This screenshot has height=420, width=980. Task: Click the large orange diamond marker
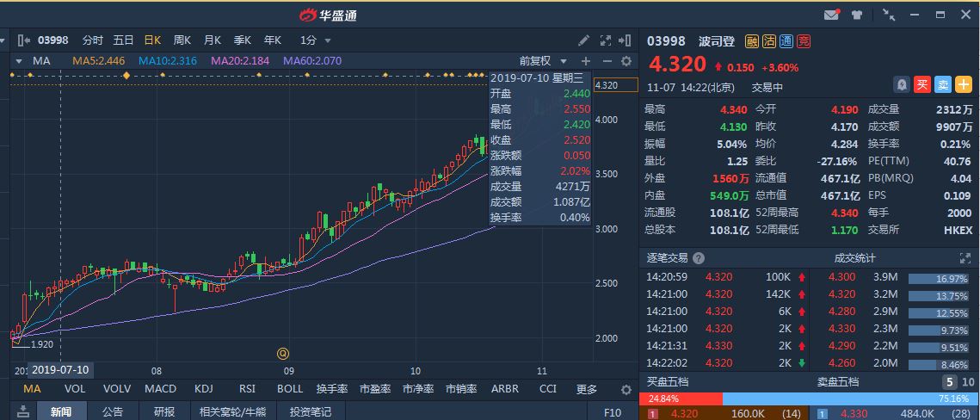pos(126,75)
